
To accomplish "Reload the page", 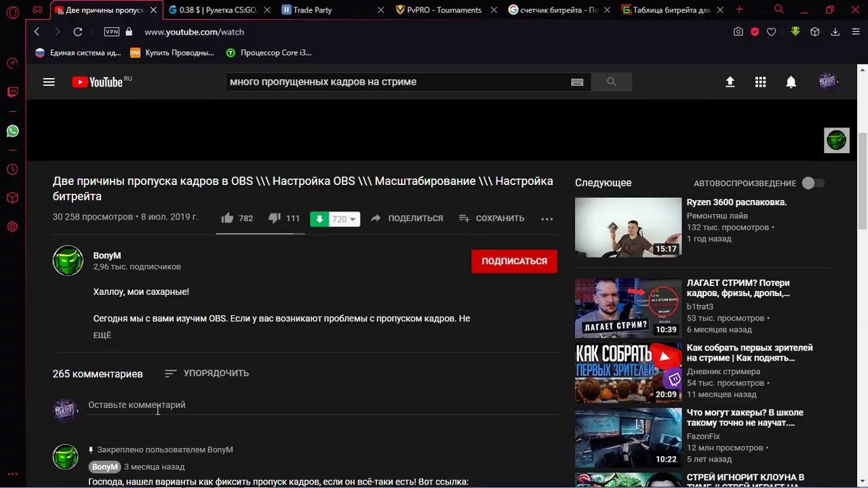I will click(78, 32).
